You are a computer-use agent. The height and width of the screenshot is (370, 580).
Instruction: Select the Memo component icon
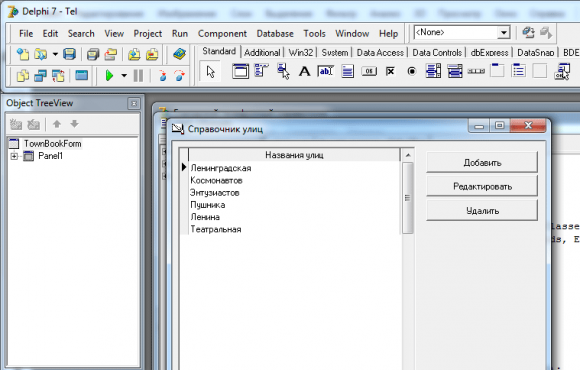pyautogui.click(x=348, y=71)
